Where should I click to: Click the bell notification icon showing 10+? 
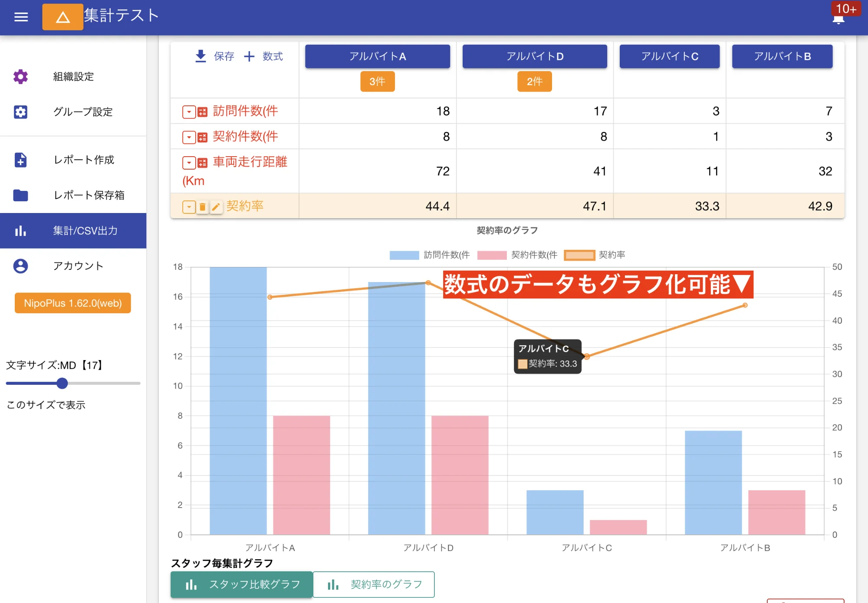(838, 20)
